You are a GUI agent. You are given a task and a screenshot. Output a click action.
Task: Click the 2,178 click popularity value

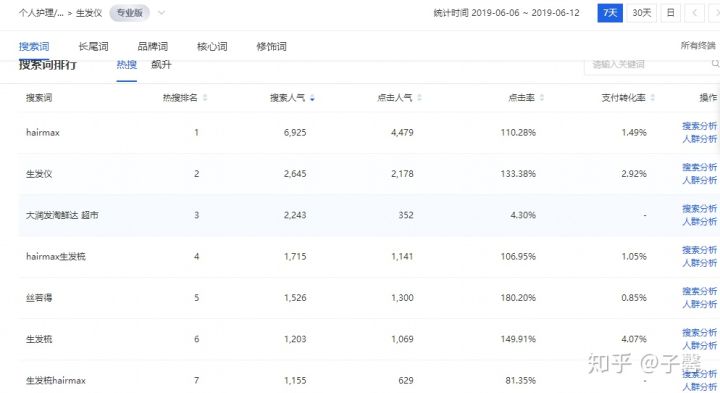coord(402,174)
